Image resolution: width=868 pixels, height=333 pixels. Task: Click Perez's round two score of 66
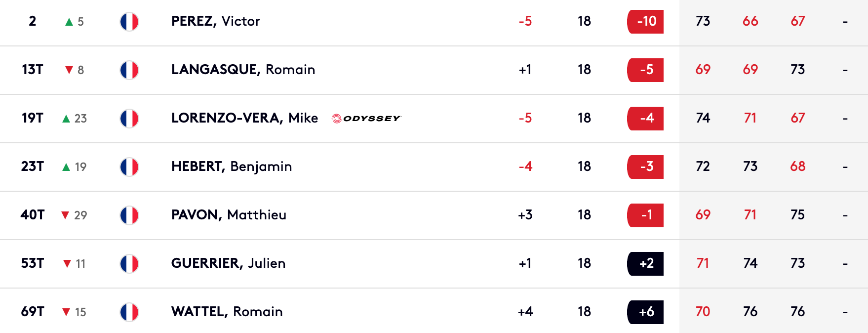tap(750, 21)
